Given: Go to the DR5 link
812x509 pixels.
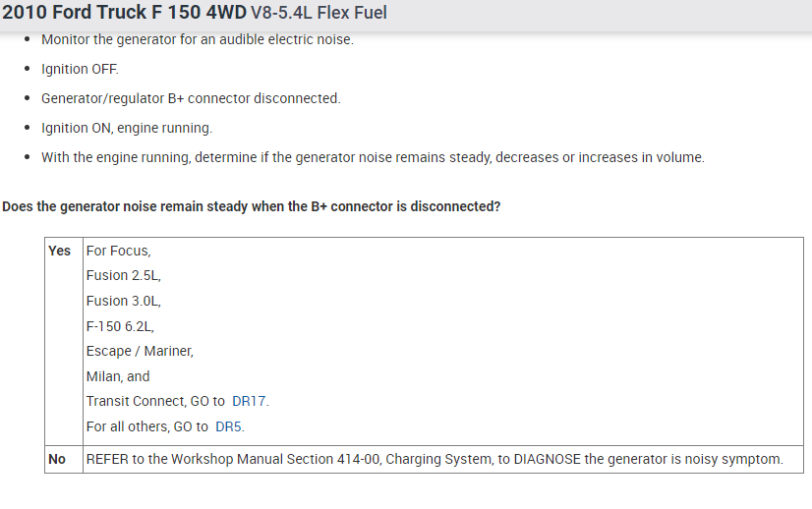Looking at the screenshot, I should tap(228, 426).
